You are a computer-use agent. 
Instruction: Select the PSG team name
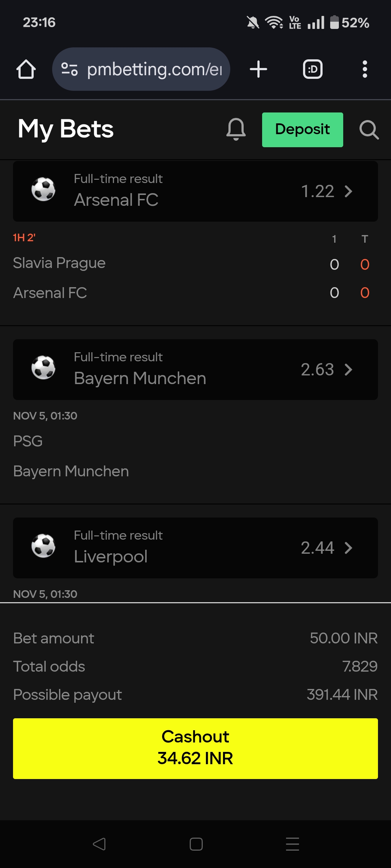(28, 441)
